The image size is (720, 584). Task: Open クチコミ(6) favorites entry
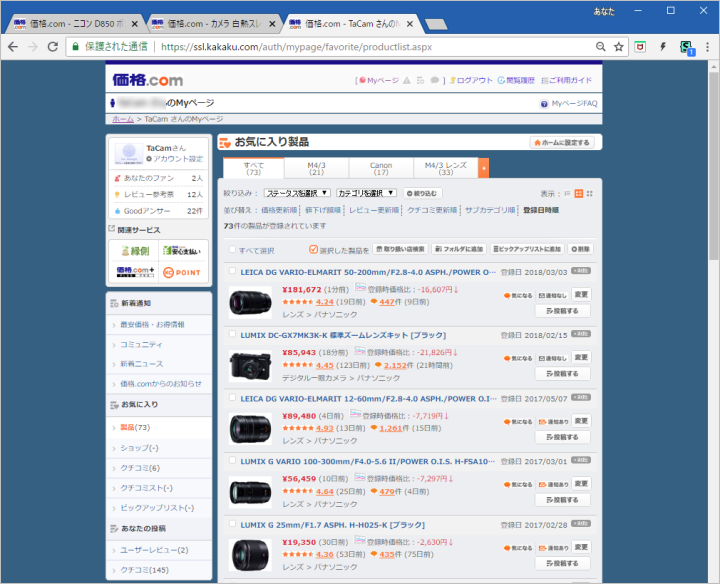[x=140, y=468]
